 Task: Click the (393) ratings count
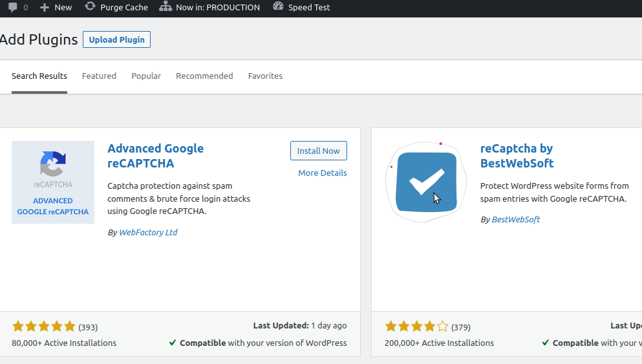pos(88,327)
